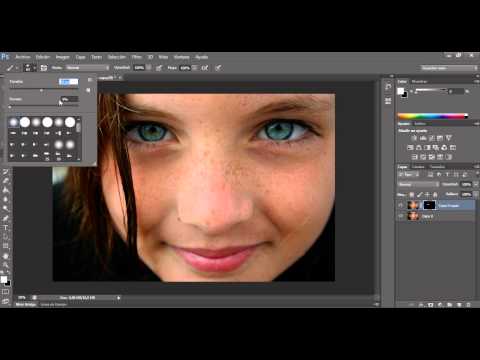Select the Eraser tool
This screenshot has width=480, height=360.
(x=6, y=181)
